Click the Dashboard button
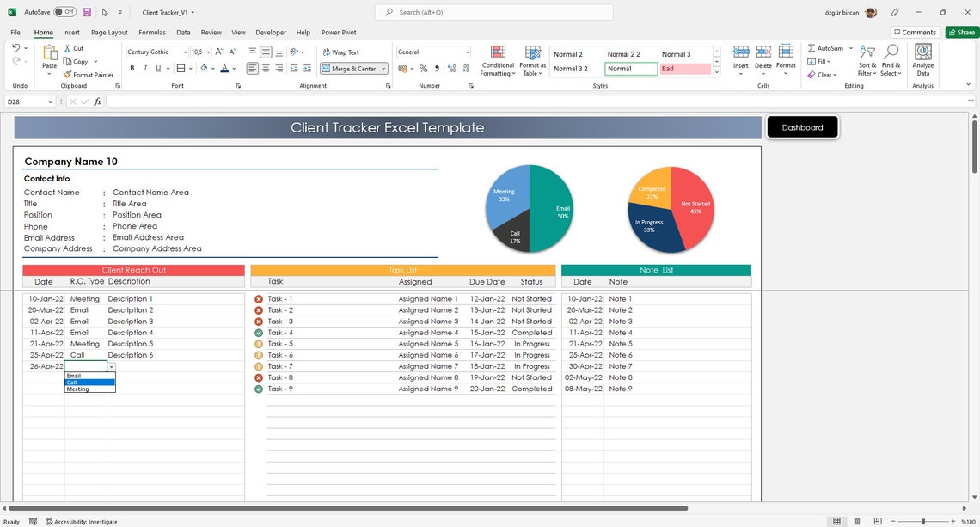The height and width of the screenshot is (527, 980). coord(801,126)
